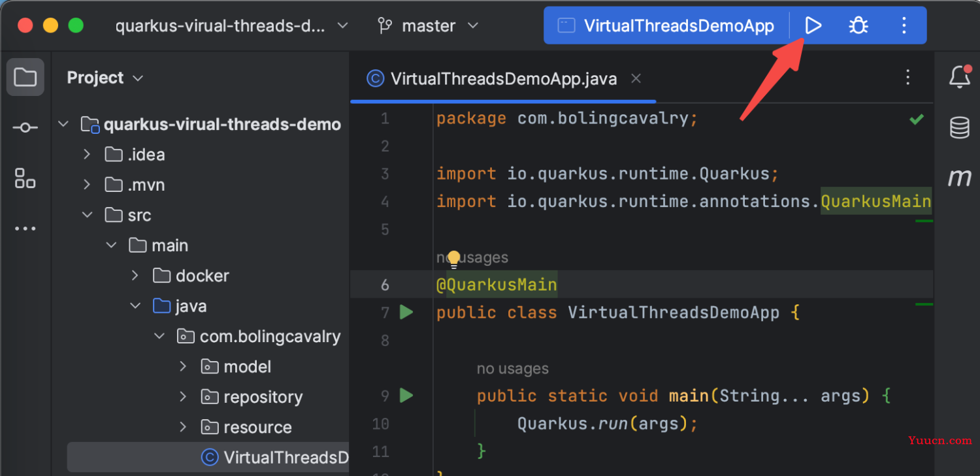Open Notifications bell icon
Image resolution: width=980 pixels, height=476 pixels.
[x=960, y=77]
